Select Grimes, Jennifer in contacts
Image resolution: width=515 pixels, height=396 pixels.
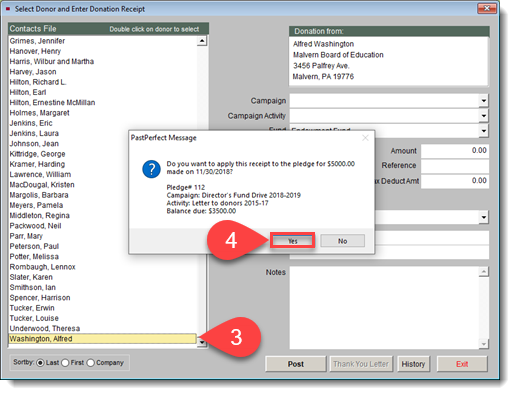(x=37, y=41)
